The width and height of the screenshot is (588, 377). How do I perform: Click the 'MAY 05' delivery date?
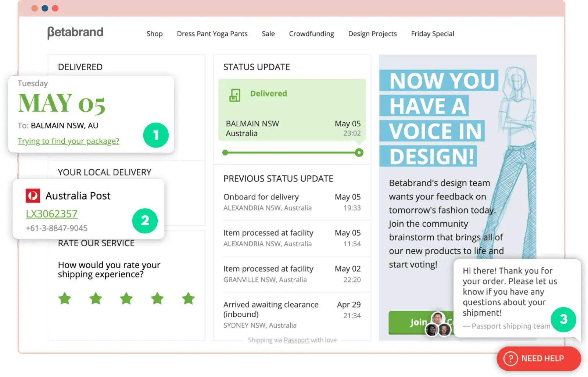click(x=62, y=103)
